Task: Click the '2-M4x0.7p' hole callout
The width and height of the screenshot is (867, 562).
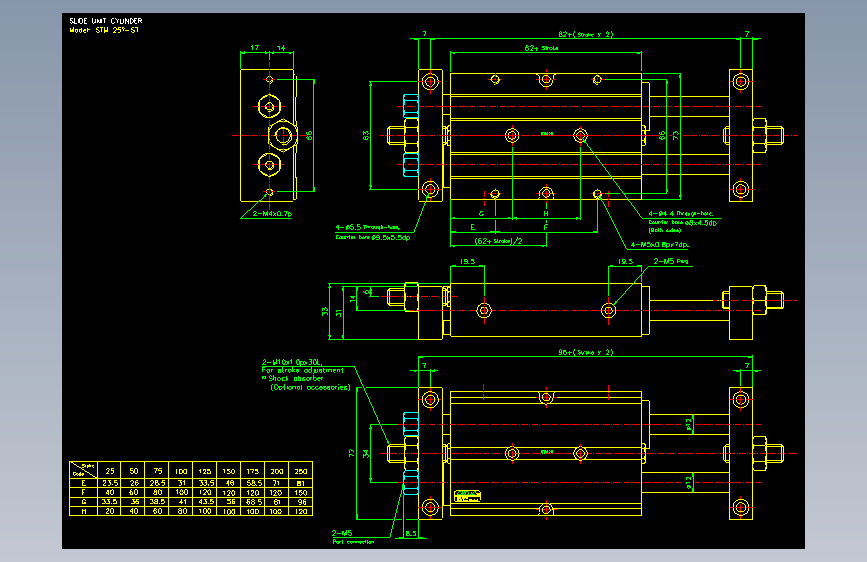Action: [x=272, y=214]
